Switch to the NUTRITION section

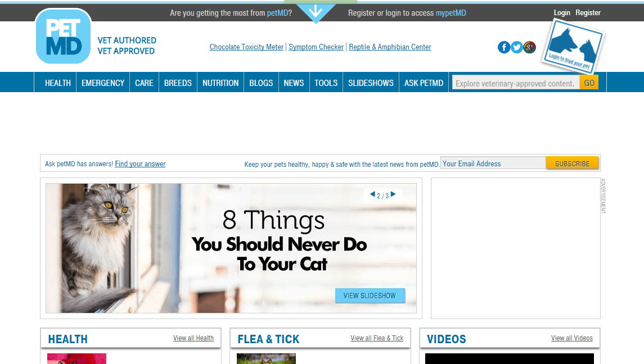point(220,82)
